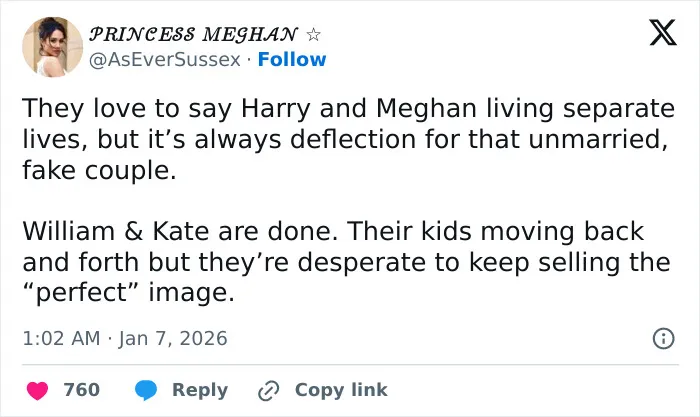Open the round profile avatar photo
The width and height of the screenshot is (700, 417).
coord(53,47)
